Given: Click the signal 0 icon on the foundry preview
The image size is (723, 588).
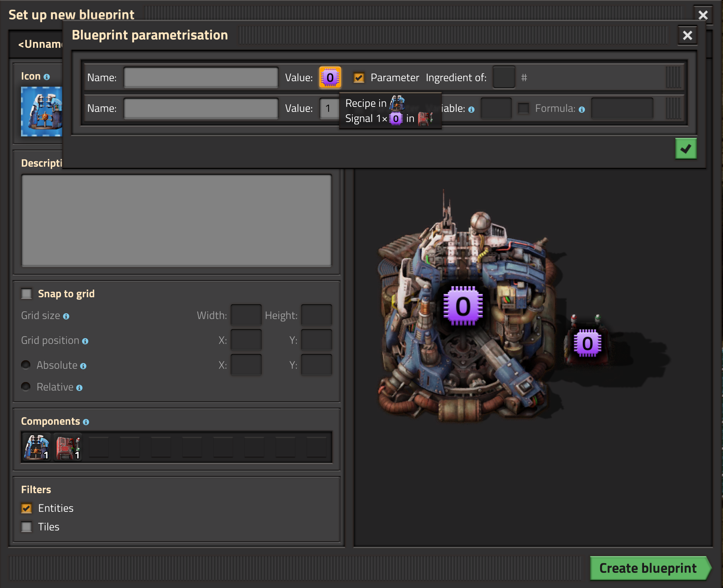Looking at the screenshot, I should click(x=463, y=306).
